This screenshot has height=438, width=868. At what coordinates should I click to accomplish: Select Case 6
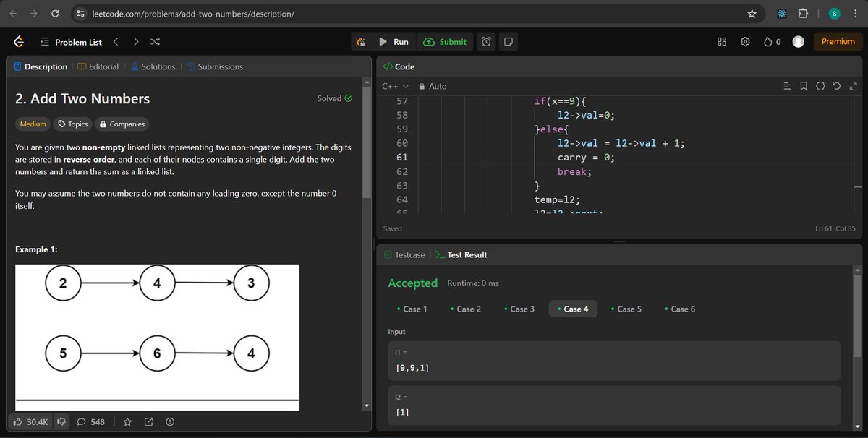(x=680, y=309)
